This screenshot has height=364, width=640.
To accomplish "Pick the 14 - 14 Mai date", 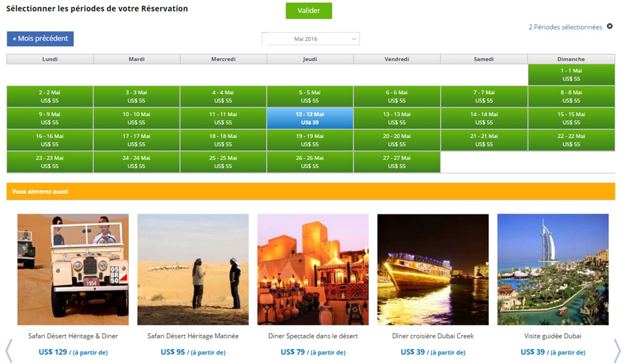I will click(x=484, y=118).
